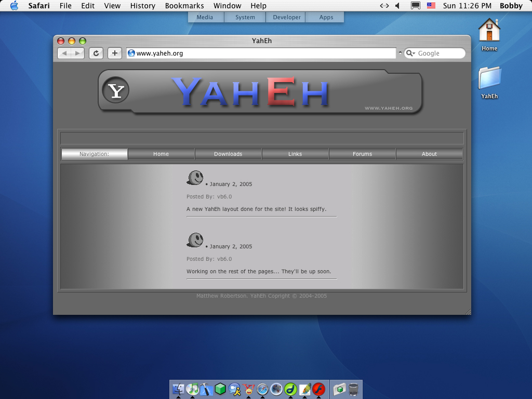Click the US flag input menu
This screenshot has width=532, height=399.
[x=431, y=5]
